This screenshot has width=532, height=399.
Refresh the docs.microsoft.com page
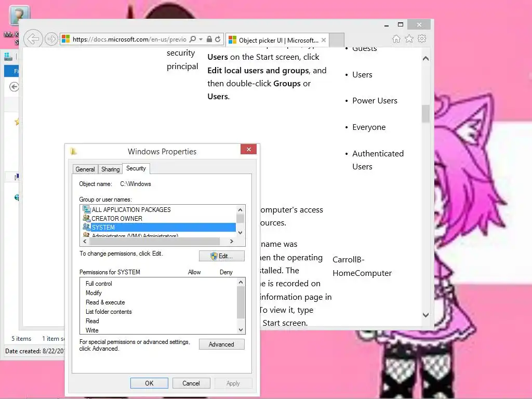[218, 39]
